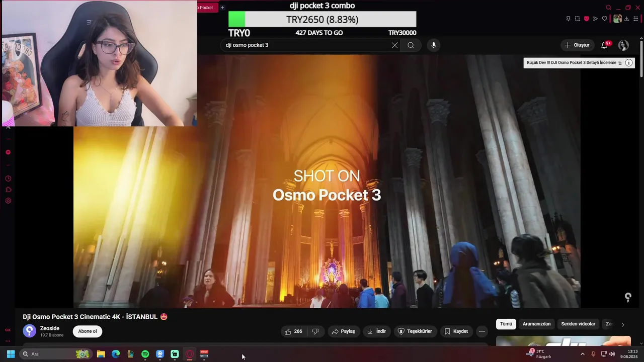Select the Tümü filter chip
The image size is (644, 362).
506,324
